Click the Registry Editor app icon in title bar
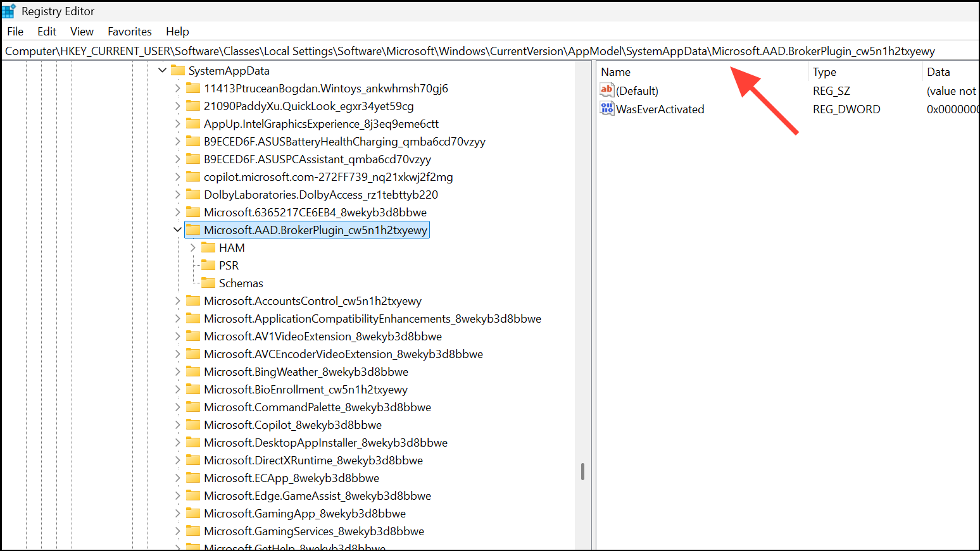Image resolution: width=980 pixels, height=551 pixels. pyautogui.click(x=9, y=11)
